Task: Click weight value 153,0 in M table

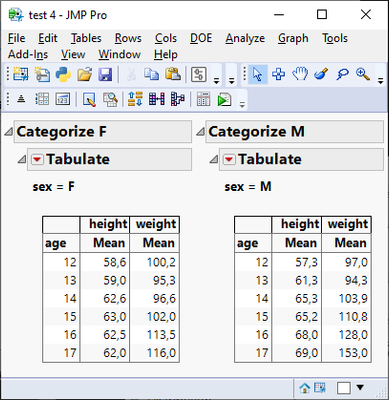Action: point(353,353)
